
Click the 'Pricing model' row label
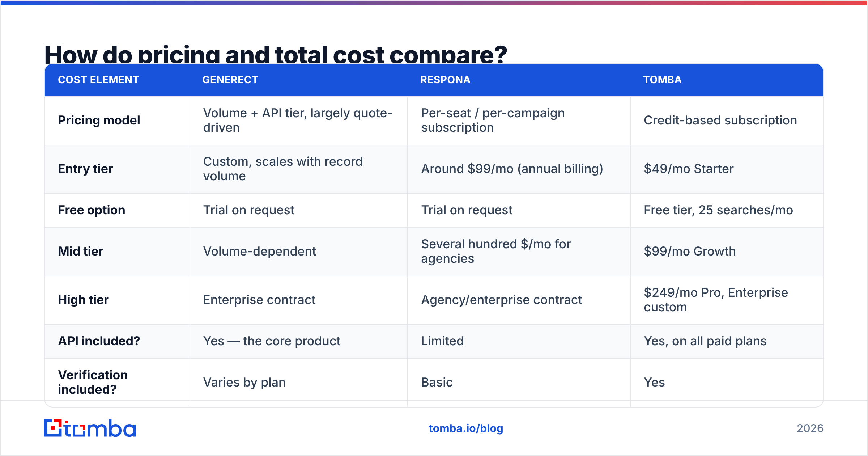(99, 120)
